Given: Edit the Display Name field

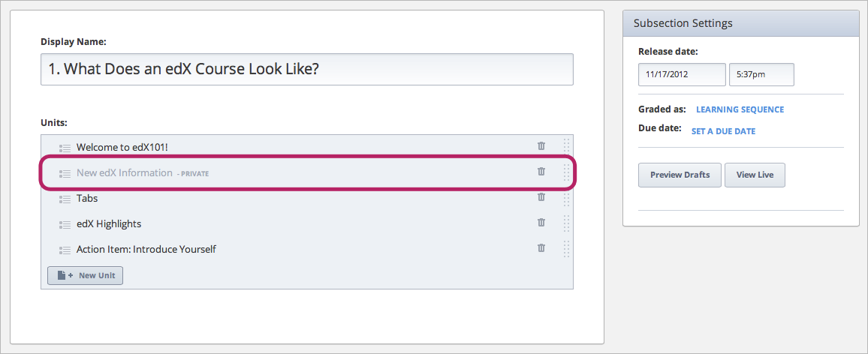Looking at the screenshot, I should pyautogui.click(x=306, y=69).
